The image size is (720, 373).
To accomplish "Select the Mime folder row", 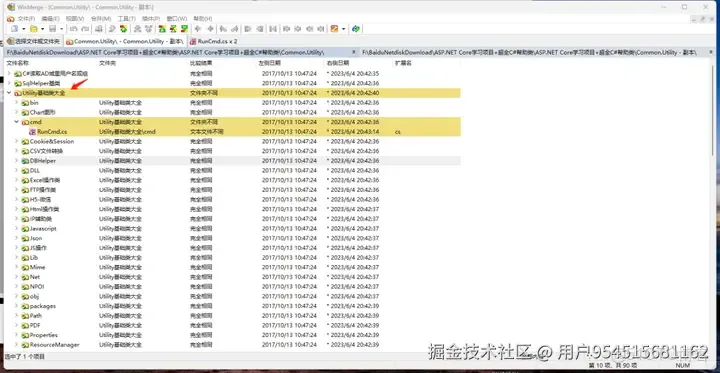I will click(x=232, y=267).
